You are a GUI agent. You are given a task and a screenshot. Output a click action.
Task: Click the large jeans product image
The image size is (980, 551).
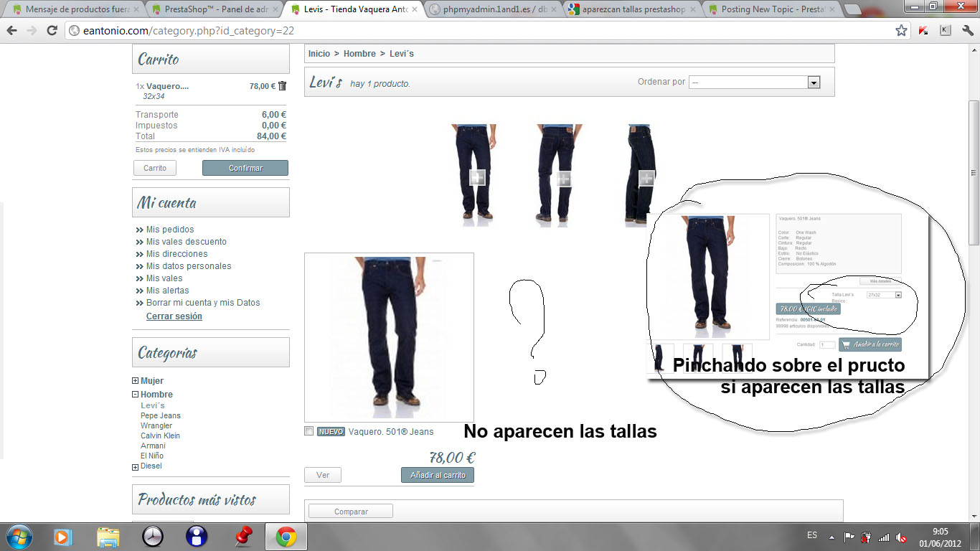click(x=389, y=337)
